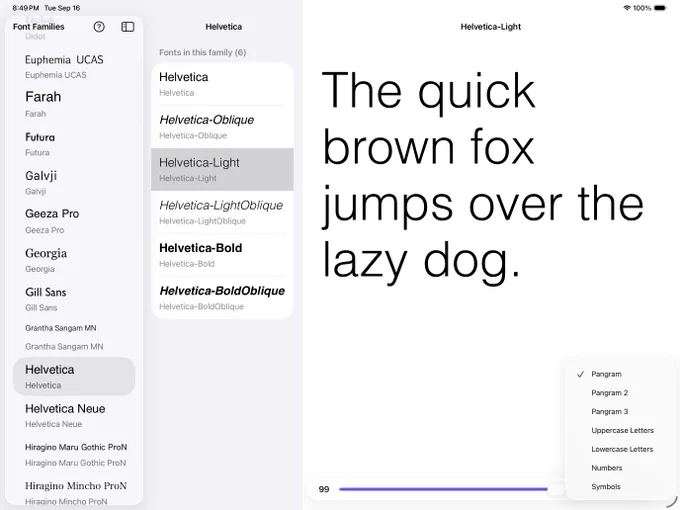Viewport: 680px width, 510px height.
Task: Select the checked Pangram menu option
Action: coord(621,374)
